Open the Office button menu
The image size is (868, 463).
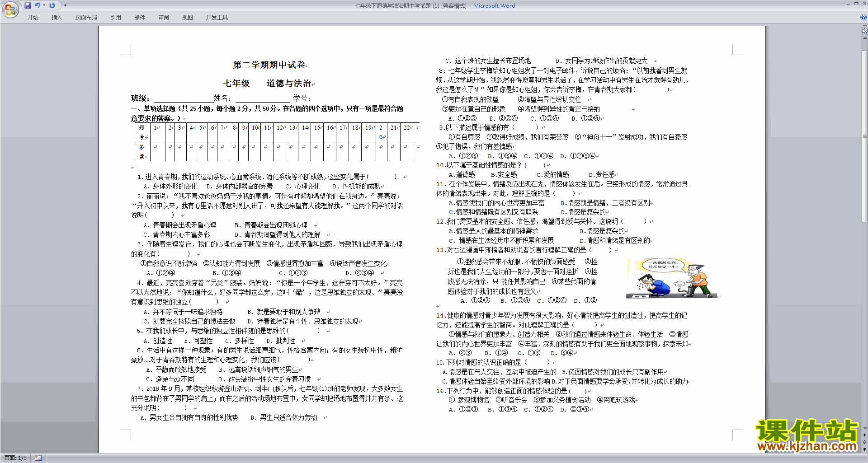click(10, 9)
